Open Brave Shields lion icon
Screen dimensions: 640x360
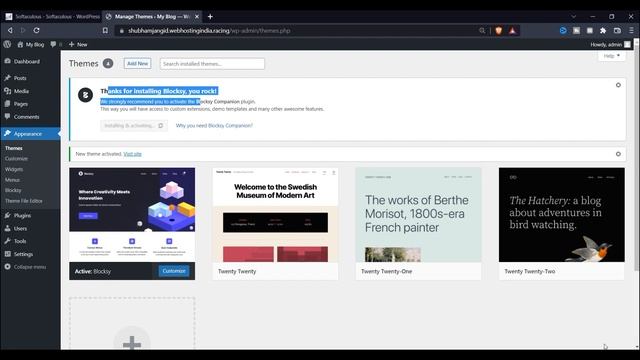tap(499, 31)
